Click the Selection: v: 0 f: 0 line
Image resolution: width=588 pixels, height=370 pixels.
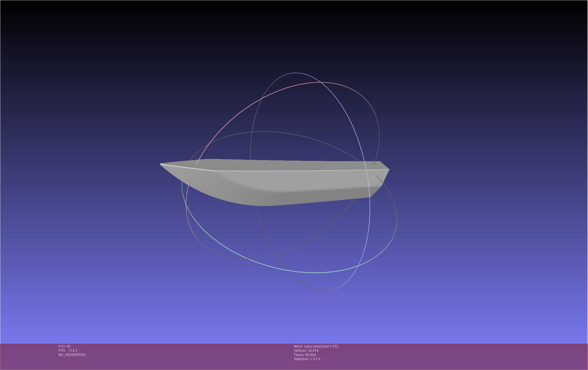point(307,359)
